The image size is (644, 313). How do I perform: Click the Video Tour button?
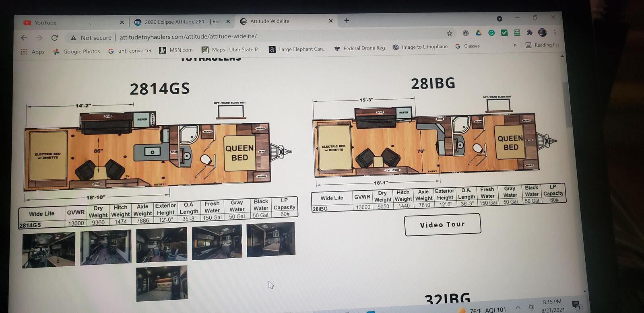(x=442, y=224)
